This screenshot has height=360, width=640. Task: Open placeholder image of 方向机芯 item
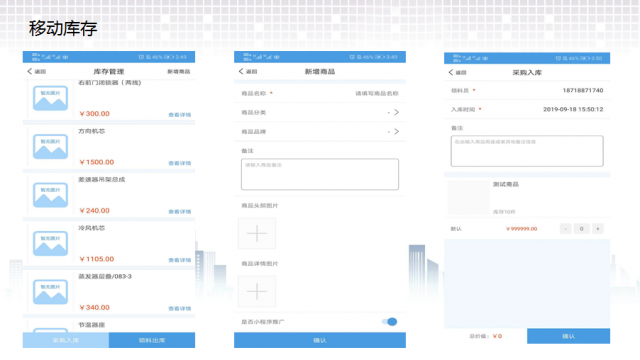pyautogui.click(x=50, y=147)
